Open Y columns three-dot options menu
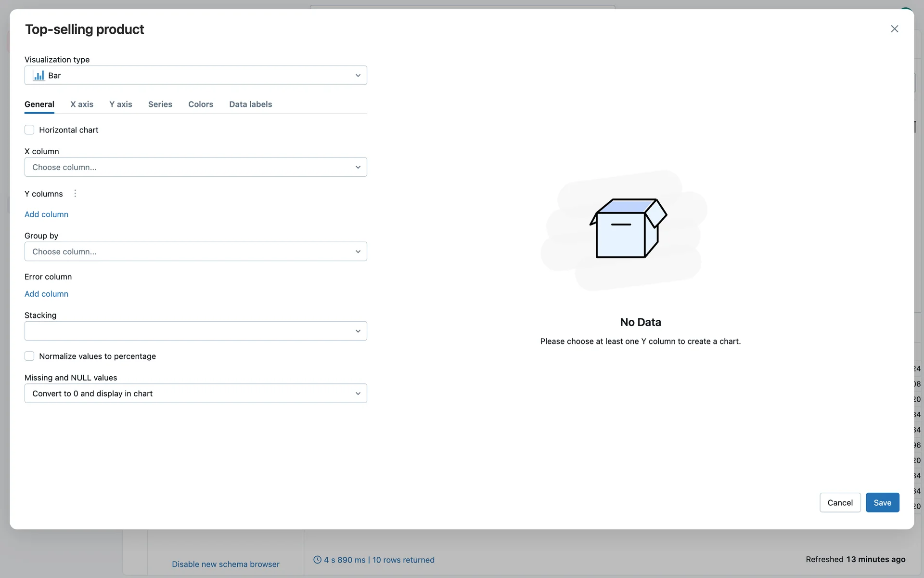Image resolution: width=924 pixels, height=578 pixels. click(x=75, y=194)
